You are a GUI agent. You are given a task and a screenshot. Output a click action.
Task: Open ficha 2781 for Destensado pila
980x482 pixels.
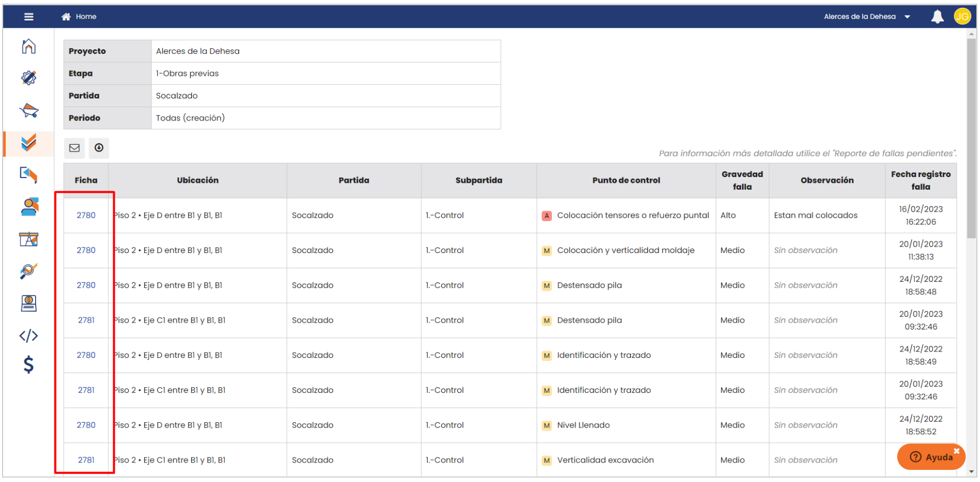tap(86, 320)
